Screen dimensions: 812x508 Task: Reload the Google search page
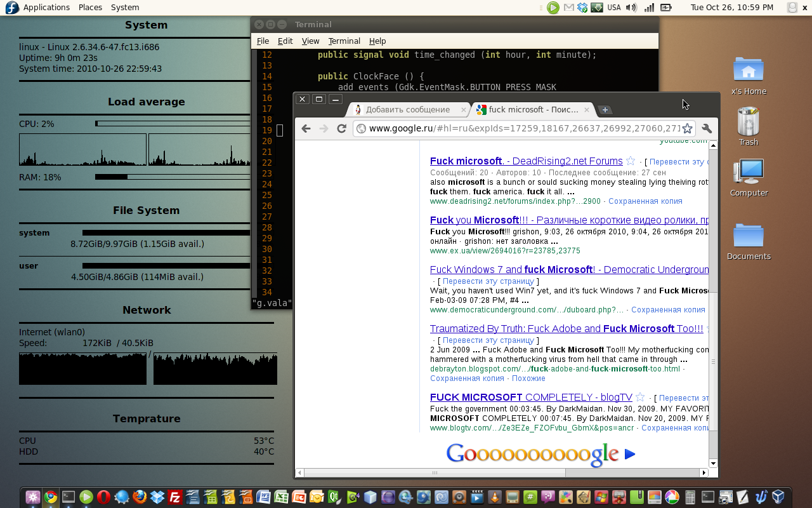point(342,128)
